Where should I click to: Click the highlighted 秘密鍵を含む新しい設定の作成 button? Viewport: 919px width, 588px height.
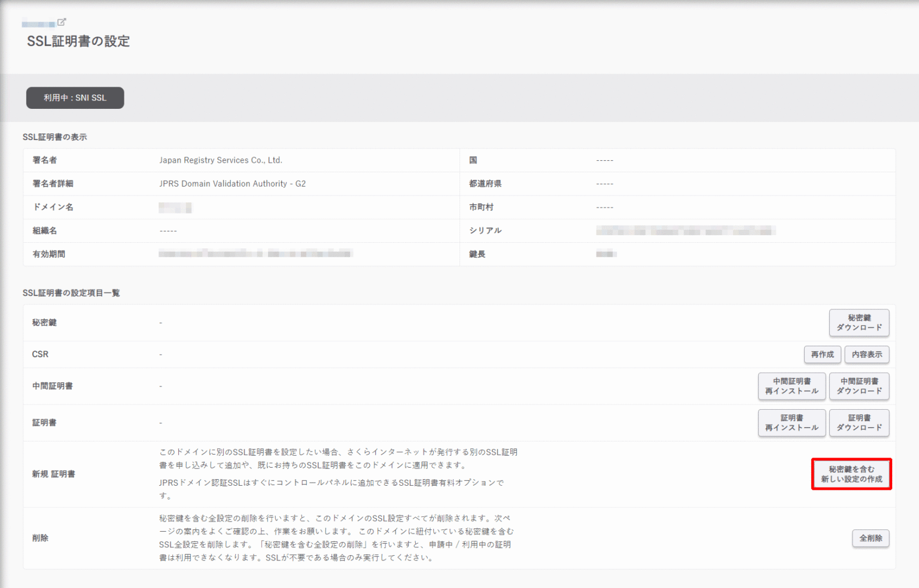[851, 474]
